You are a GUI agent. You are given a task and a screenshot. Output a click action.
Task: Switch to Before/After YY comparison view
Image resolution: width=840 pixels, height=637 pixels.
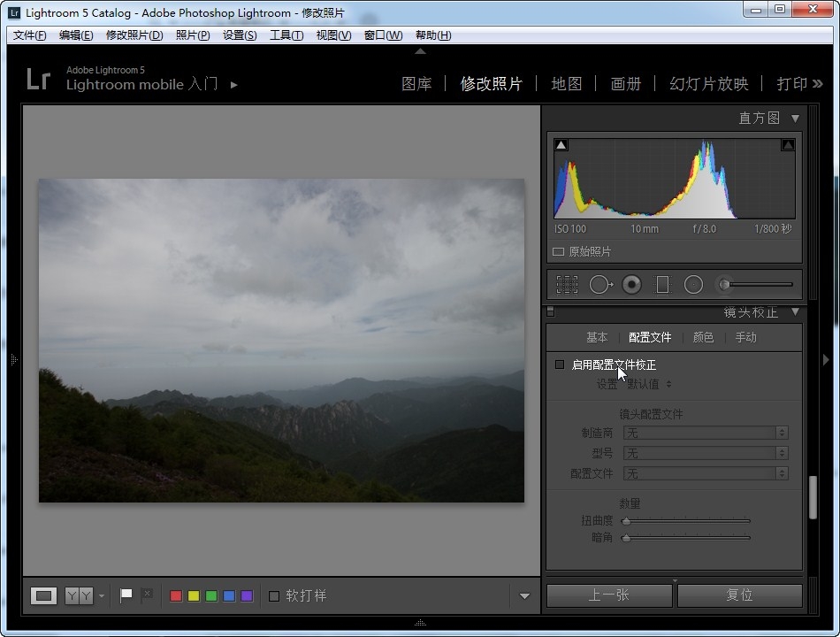tap(79, 595)
